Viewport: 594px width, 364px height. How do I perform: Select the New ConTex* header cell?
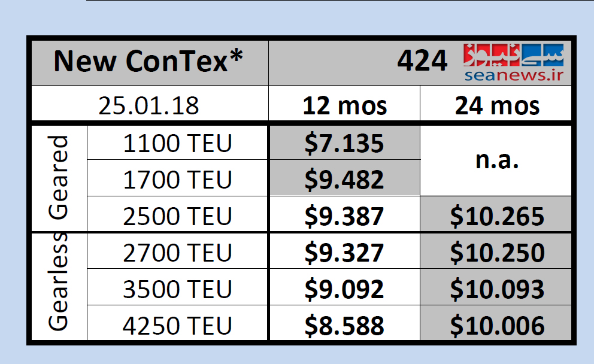coord(148,62)
